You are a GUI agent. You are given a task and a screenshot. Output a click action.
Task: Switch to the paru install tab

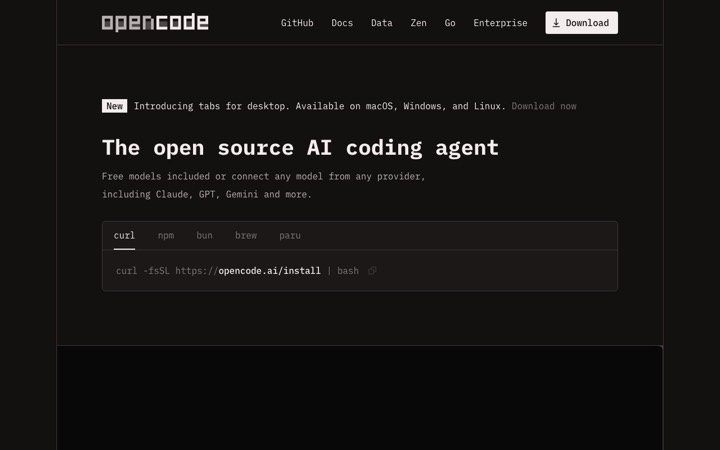tap(290, 236)
